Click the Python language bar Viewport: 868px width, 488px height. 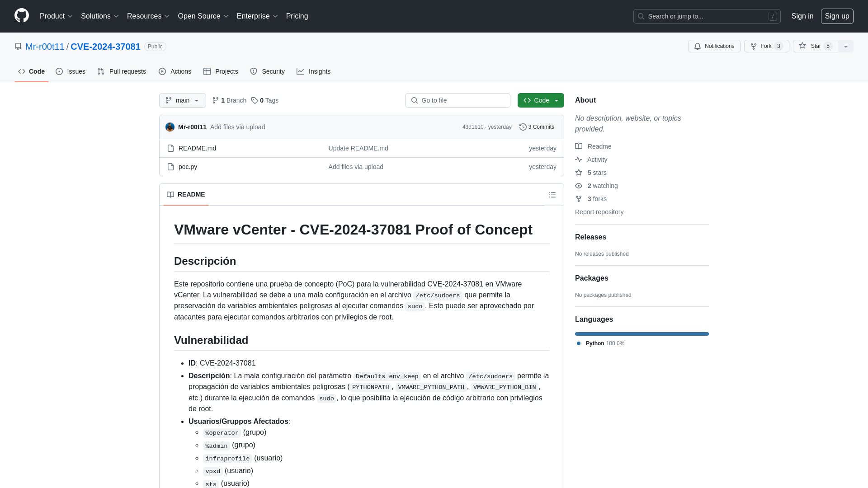click(642, 334)
